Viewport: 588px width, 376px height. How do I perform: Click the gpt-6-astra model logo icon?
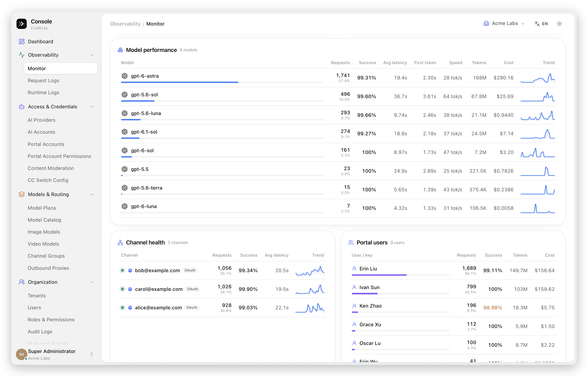pos(125,76)
